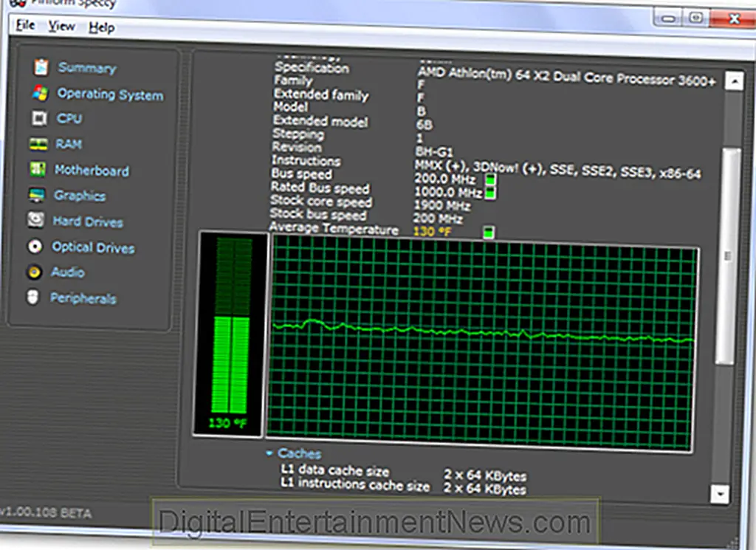
Task: Click the Audio speaker icon
Action: (34, 272)
